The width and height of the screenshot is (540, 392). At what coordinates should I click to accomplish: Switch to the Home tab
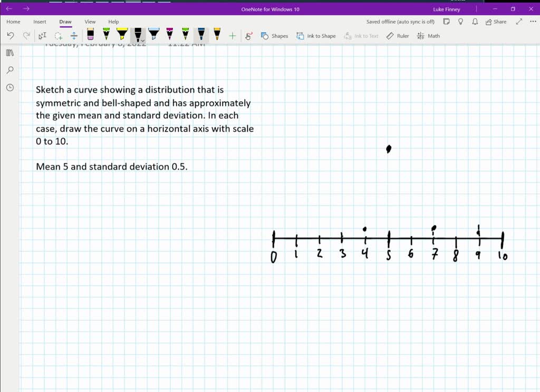[13, 22]
